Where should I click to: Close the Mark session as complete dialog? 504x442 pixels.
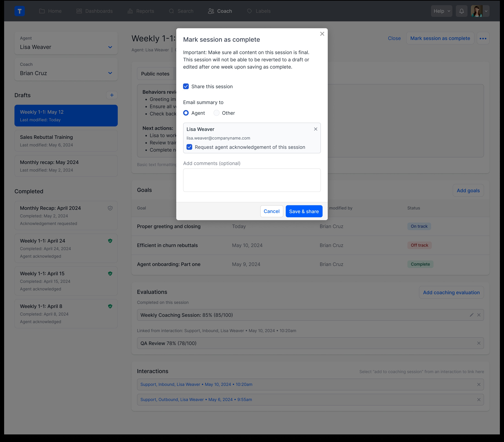click(x=322, y=34)
